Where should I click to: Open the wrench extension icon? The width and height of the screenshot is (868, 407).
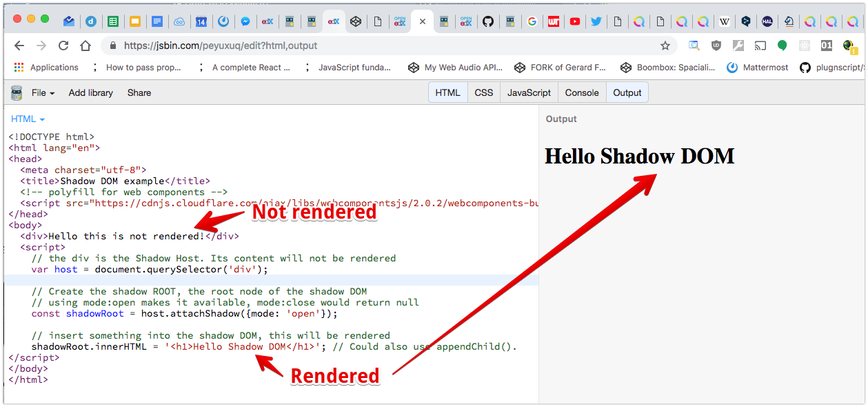point(738,46)
